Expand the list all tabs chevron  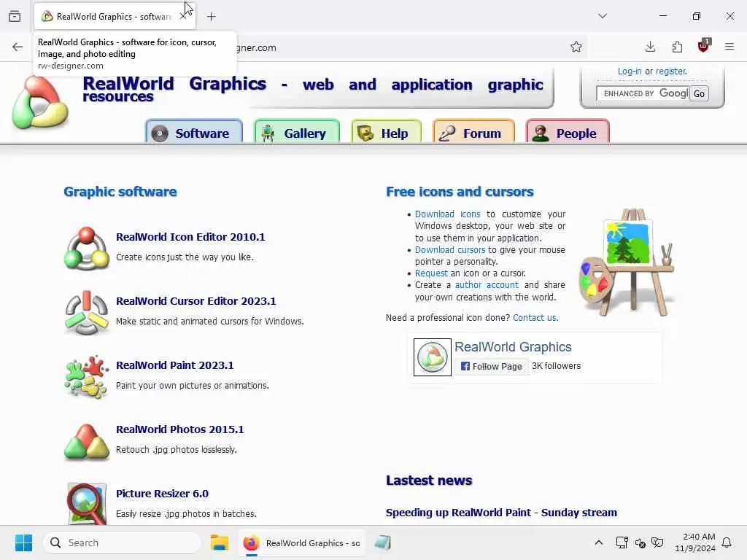coord(603,16)
